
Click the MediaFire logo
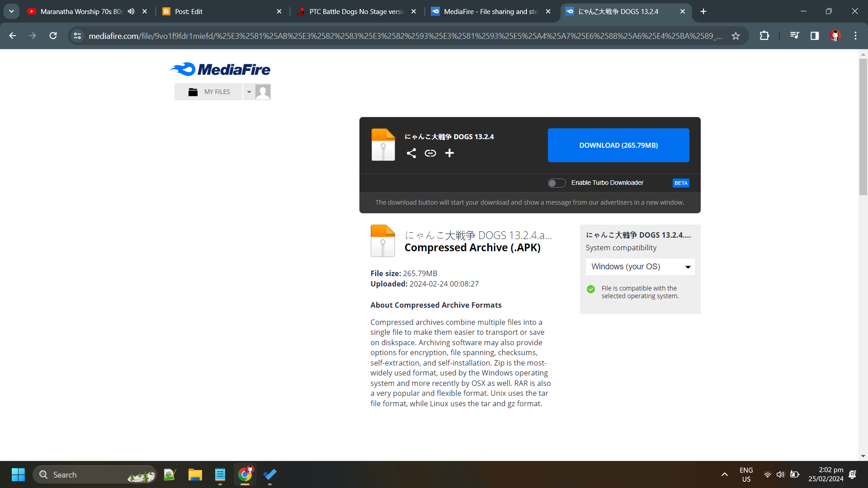[x=220, y=69]
